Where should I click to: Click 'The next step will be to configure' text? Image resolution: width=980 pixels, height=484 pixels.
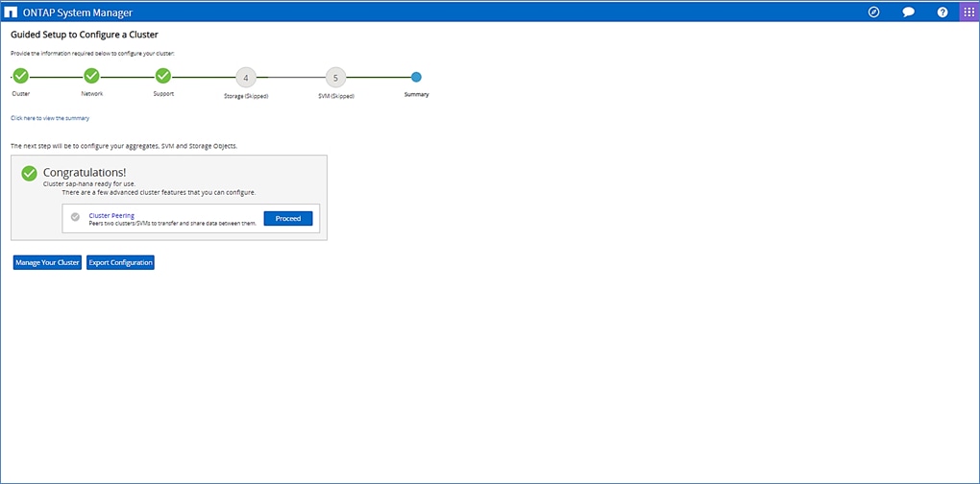tap(124, 146)
